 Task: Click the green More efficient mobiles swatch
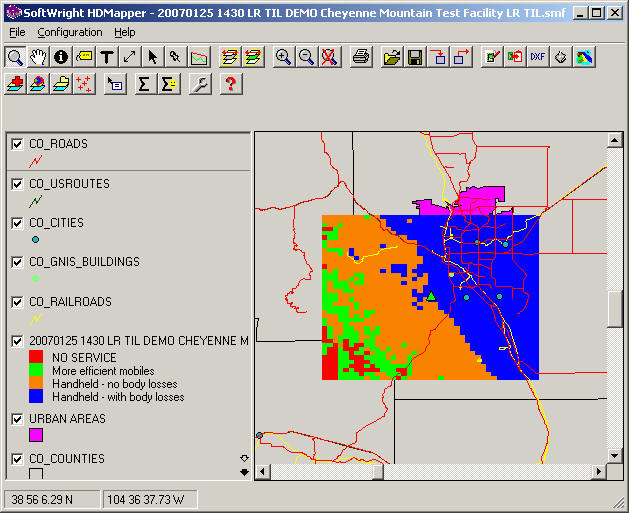[36, 370]
